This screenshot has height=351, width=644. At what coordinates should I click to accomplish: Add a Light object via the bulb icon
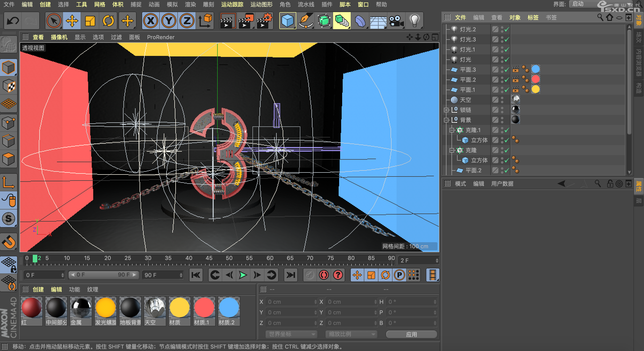pos(414,21)
